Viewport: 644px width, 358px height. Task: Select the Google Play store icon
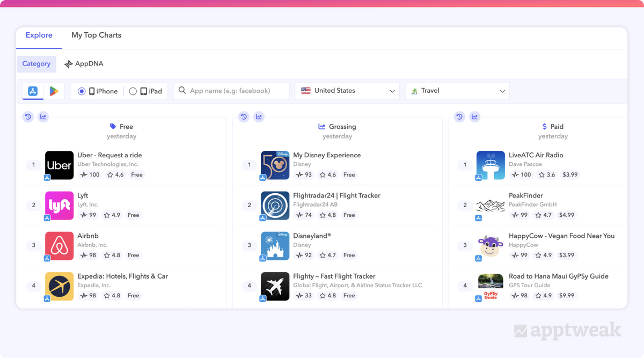pyautogui.click(x=54, y=91)
